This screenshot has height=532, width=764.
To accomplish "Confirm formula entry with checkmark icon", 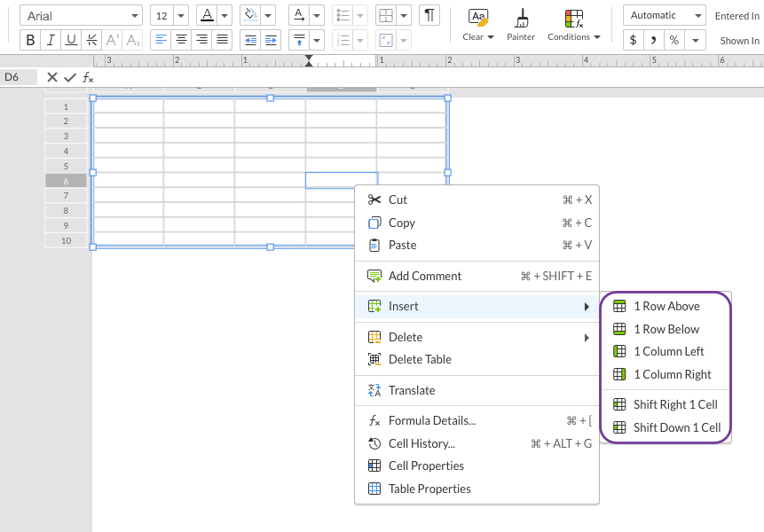I will [70, 77].
